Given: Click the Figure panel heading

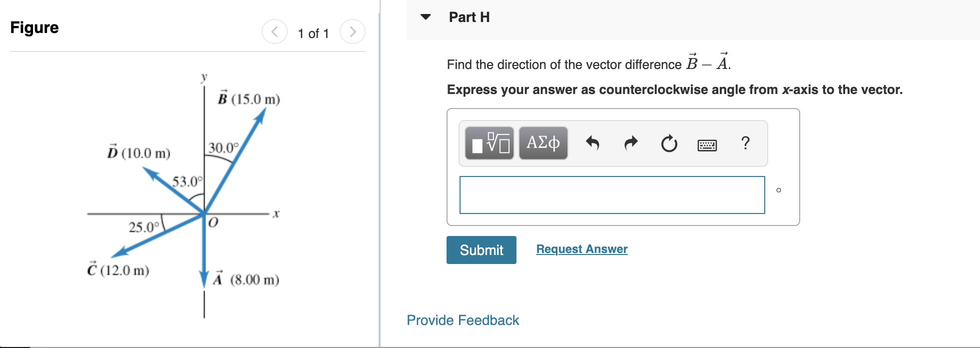Looking at the screenshot, I should 33,27.
